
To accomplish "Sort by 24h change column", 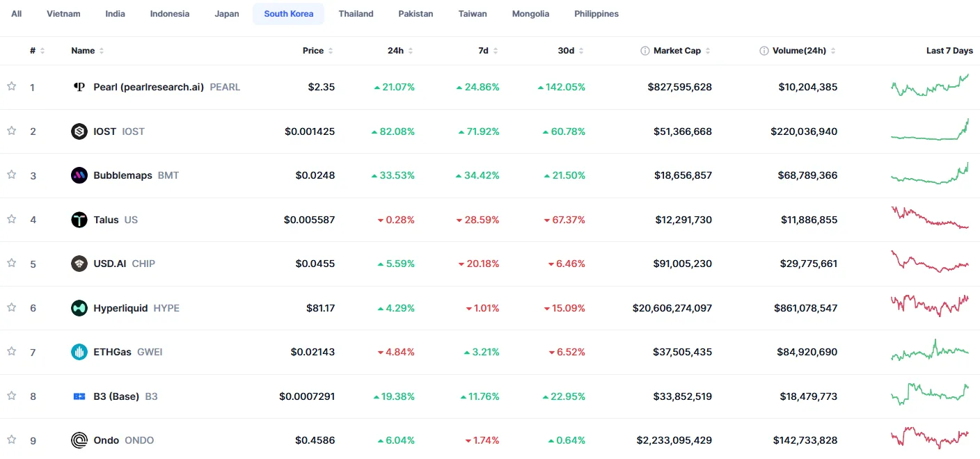I will click(400, 51).
